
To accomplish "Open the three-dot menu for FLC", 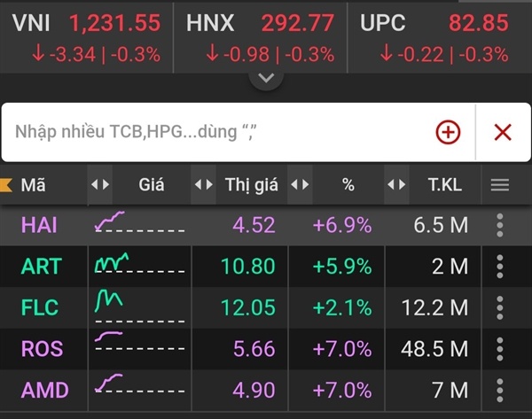I will point(500,307).
